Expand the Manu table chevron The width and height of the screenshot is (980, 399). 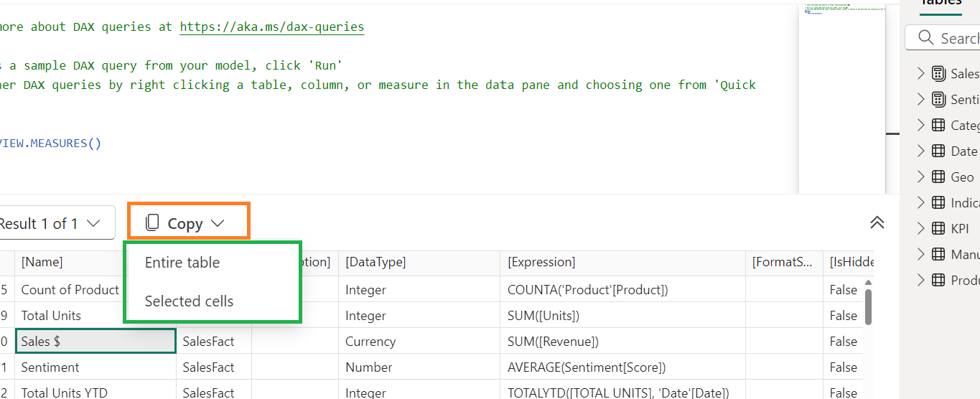[921, 254]
